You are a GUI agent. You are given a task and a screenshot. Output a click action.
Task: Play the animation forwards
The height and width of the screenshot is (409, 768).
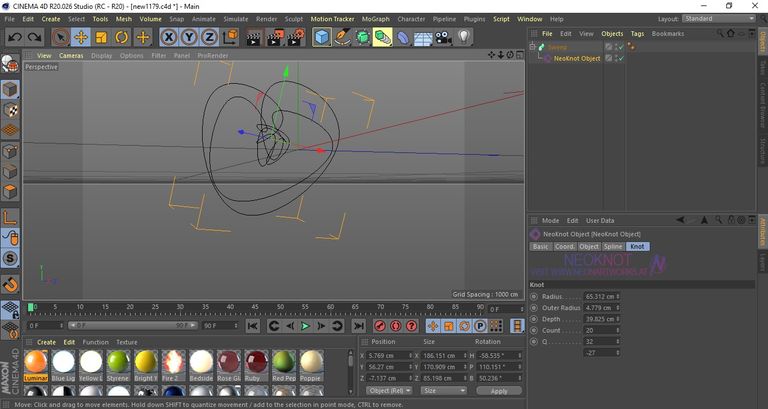(x=305, y=326)
